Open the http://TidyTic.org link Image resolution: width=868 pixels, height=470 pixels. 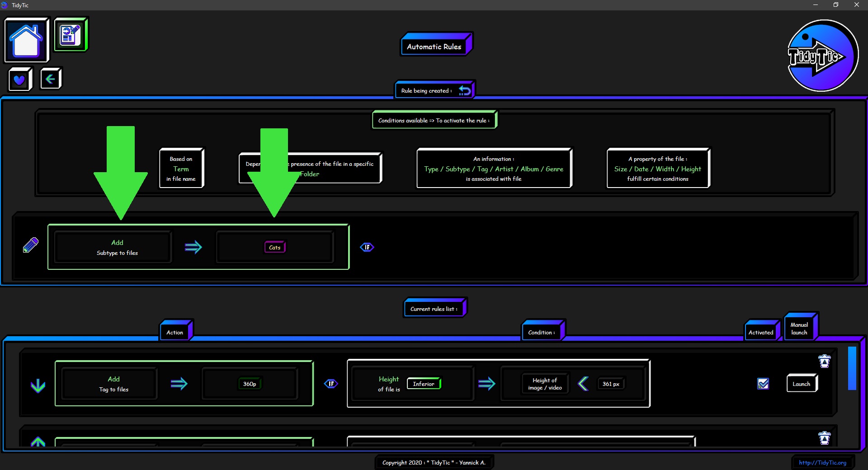(822, 462)
